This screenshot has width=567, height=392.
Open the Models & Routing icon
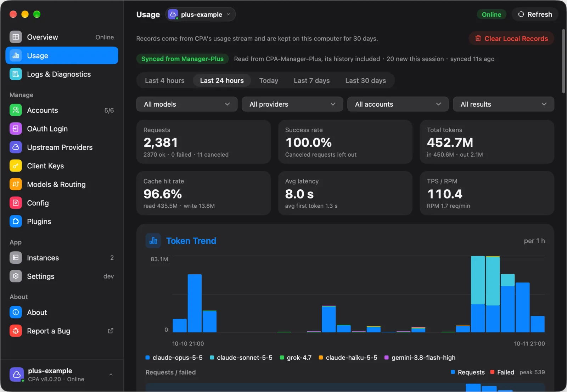tap(16, 184)
